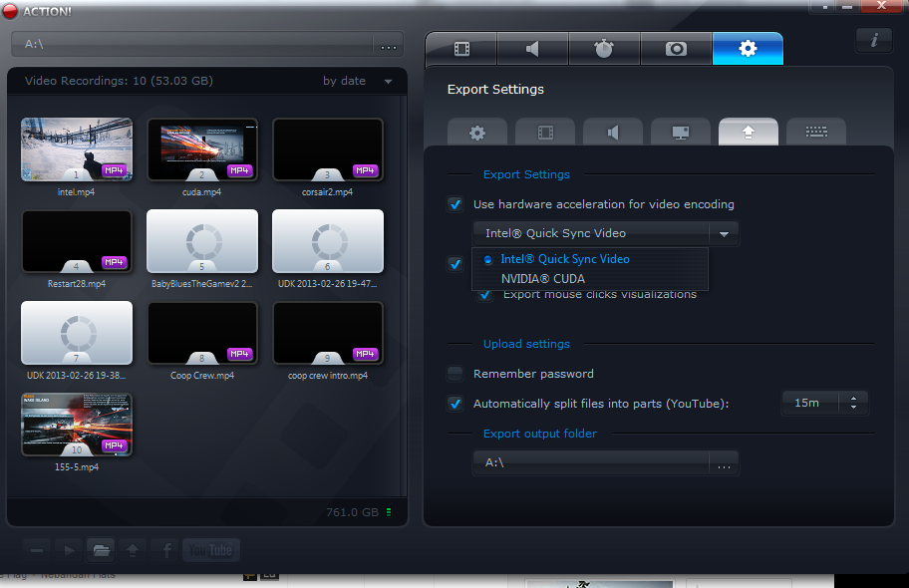Click the info "i" button
Viewport: 909px width, 588px height.
pyautogui.click(x=874, y=40)
